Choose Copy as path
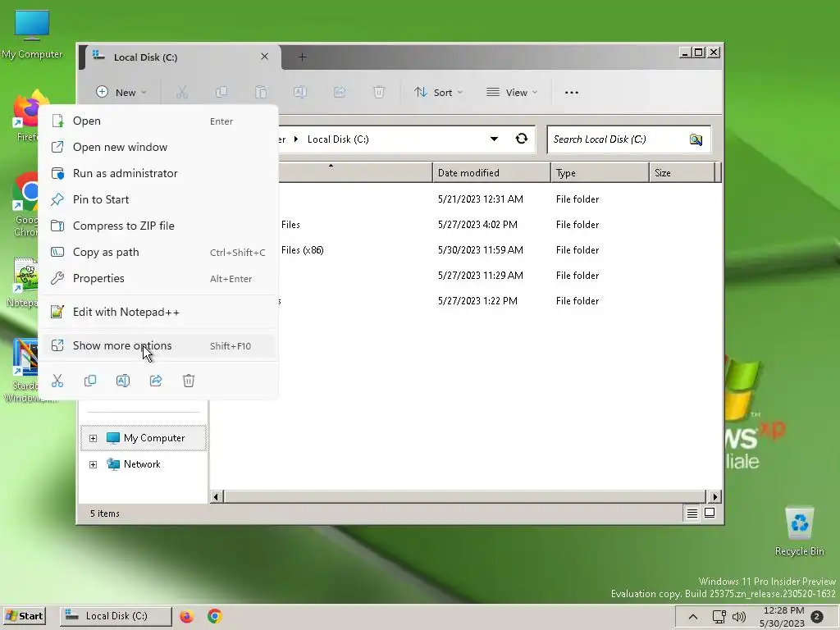 pyautogui.click(x=159, y=253)
